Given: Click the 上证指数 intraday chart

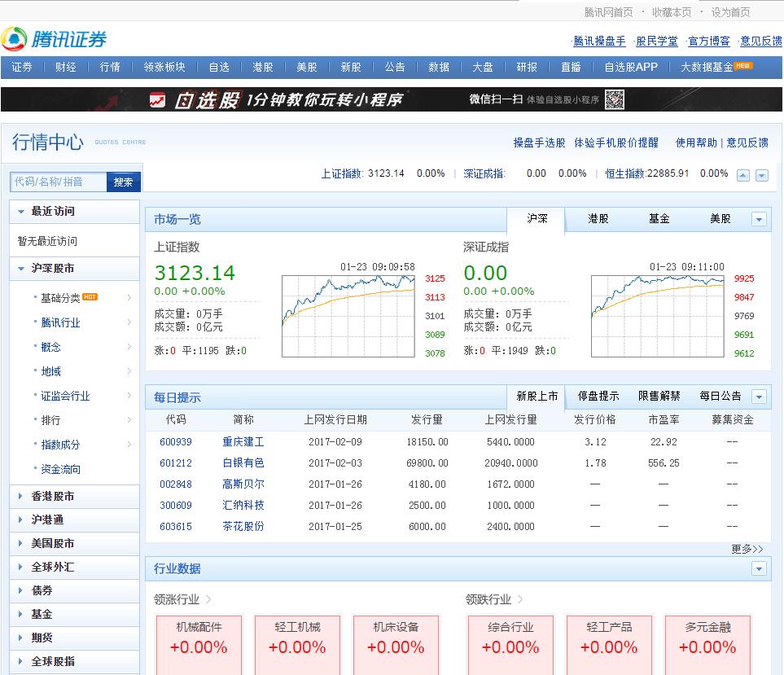Looking at the screenshot, I should coord(348,316).
